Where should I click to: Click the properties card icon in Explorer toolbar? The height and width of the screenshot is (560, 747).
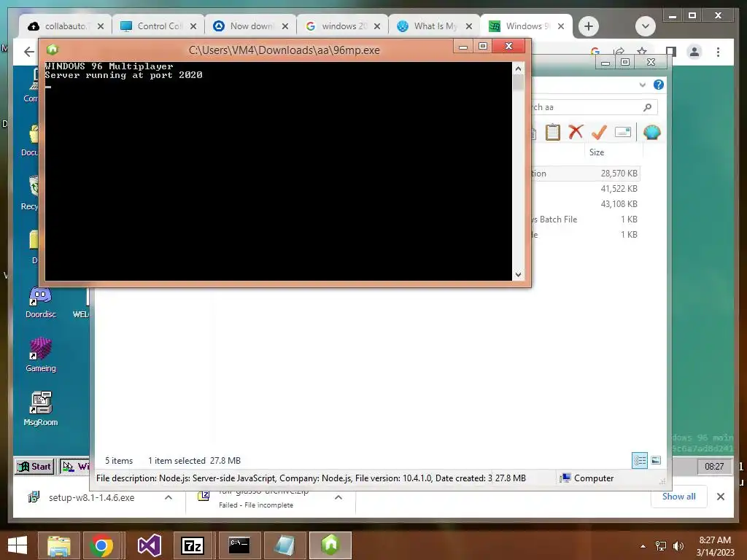(x=623, y=132)
